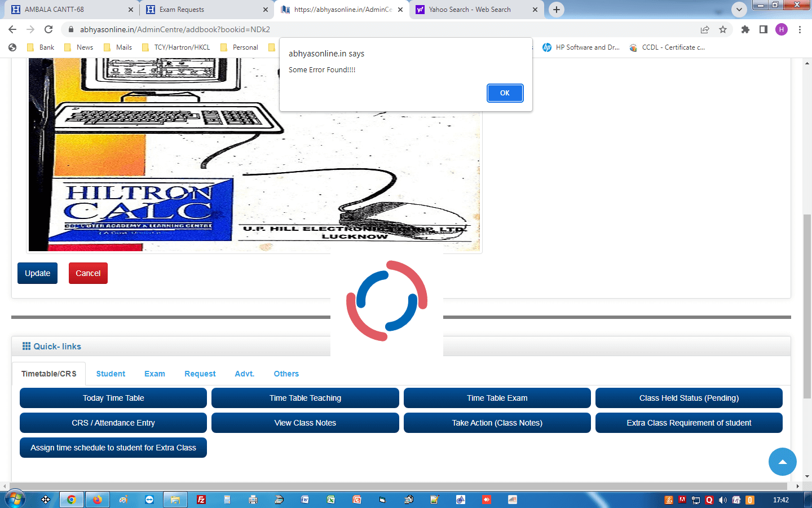
Task: Click the volume speaker in system tray
Action: point(723,500)
